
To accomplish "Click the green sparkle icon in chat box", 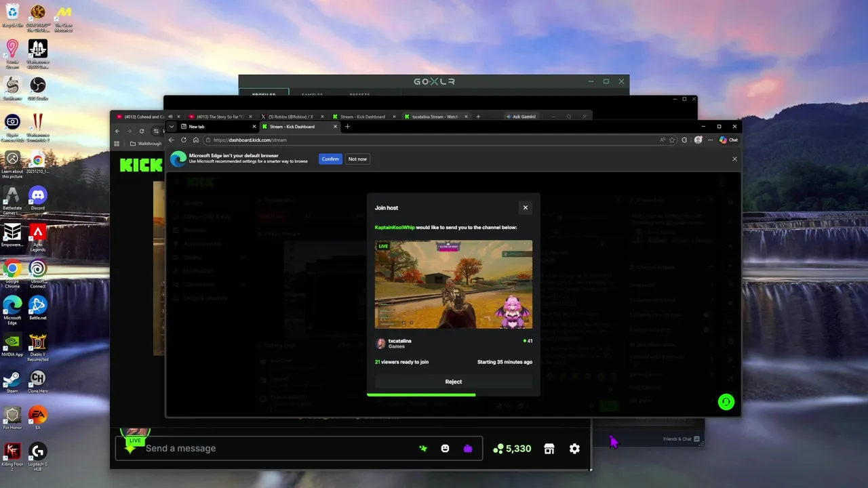I will coord(423,449).
